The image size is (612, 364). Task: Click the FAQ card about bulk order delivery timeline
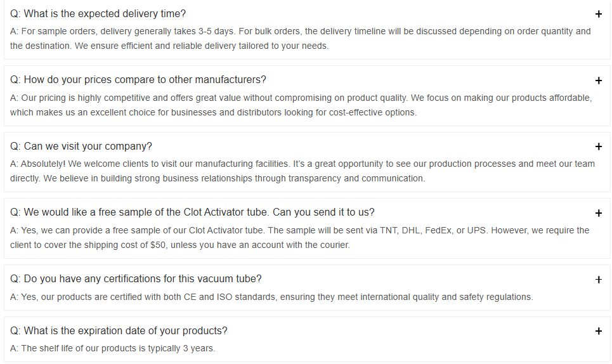[307, 30]
